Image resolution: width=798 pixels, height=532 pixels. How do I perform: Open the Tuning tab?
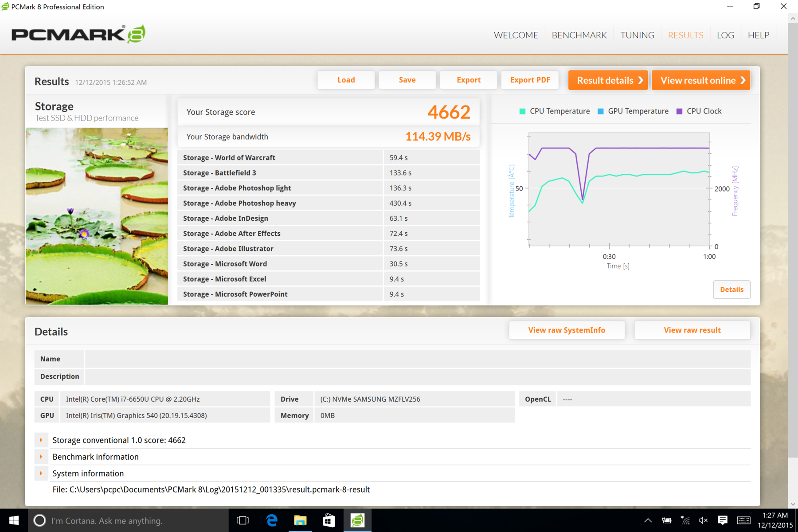[x=637, y=35]
